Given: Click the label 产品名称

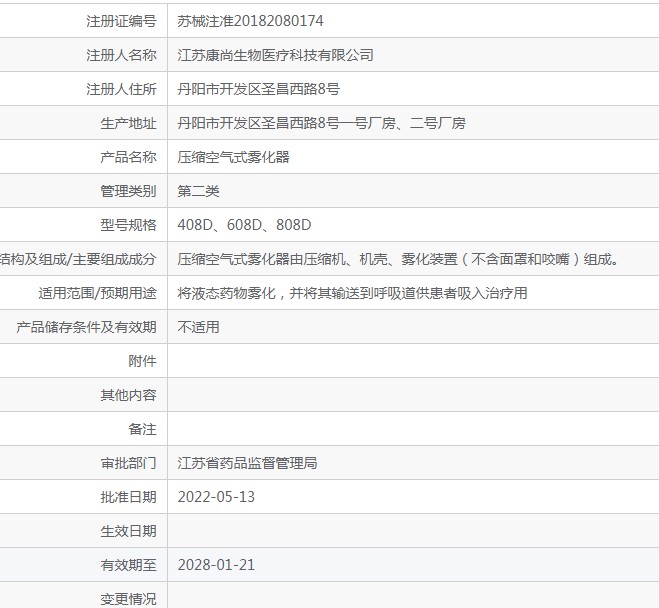Looking at the screenshot, I should pyautogui.click(x=128, y=157).
